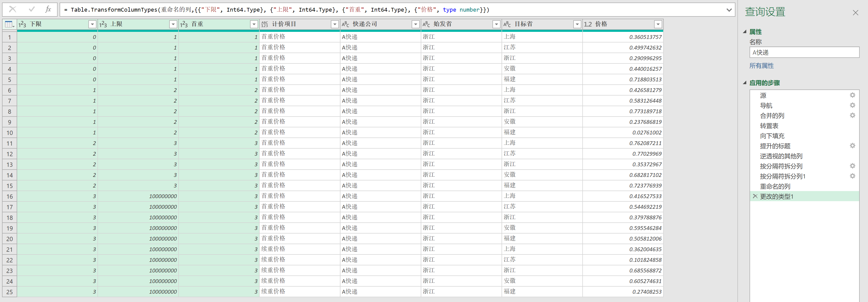Screen dimensions: 868x302
Task: Click the fx function icon
Action: tap(48, 9)
